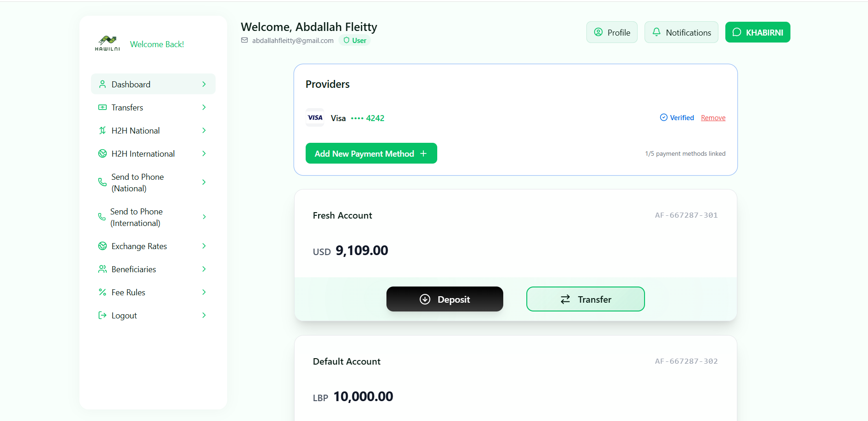This screenshot has height=421, width=868.
Task: Click the H2H National arrows icon
Action: click(x=102, y=131)
